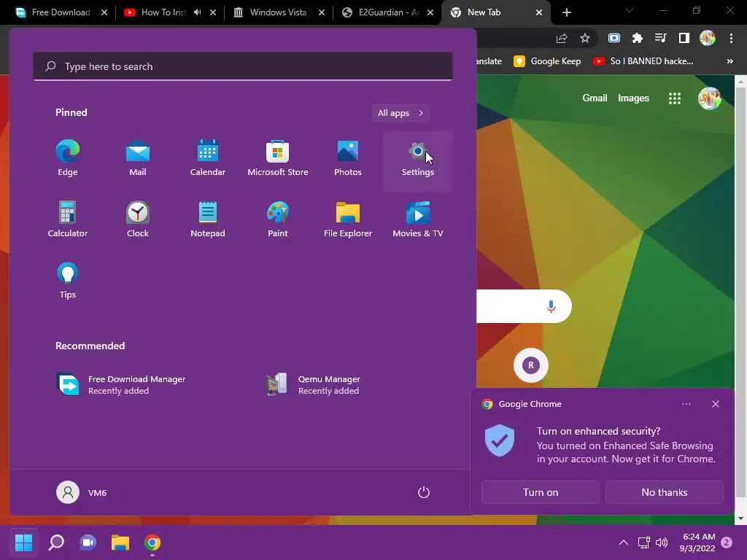Click Turn on in Chrome notification
This screenshot has height=560, width=747.
click(541, 492)
